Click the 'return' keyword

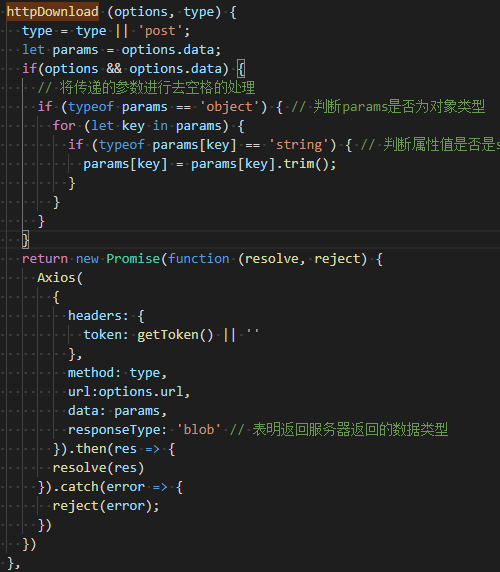coord(45,259)
